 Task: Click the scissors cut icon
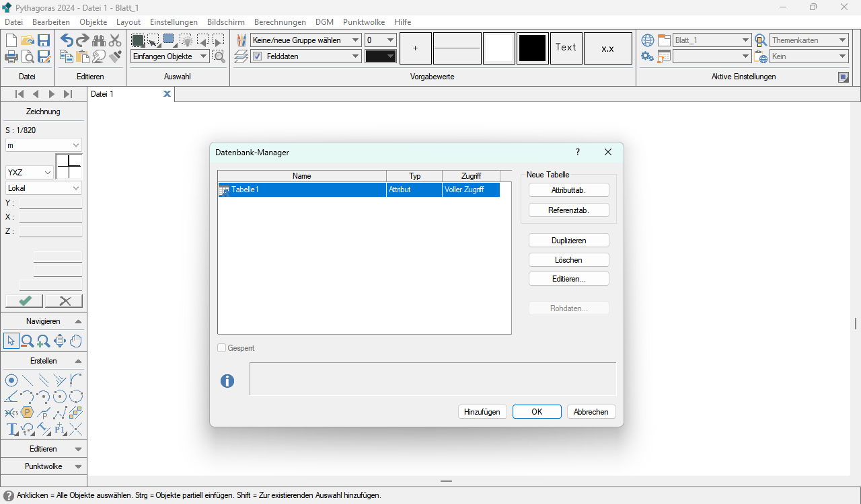(x=115, y=40)
